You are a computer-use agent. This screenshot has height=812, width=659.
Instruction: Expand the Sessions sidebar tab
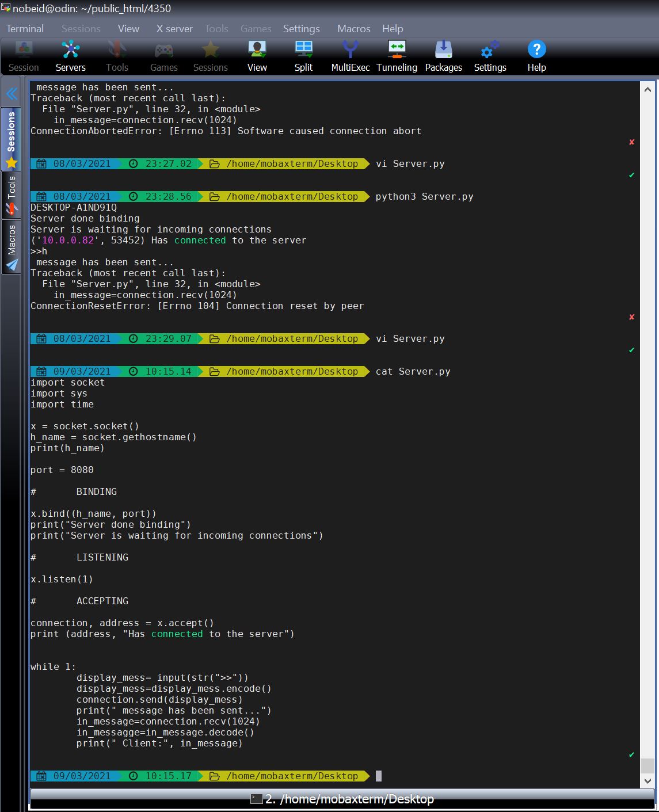point(11,139)
